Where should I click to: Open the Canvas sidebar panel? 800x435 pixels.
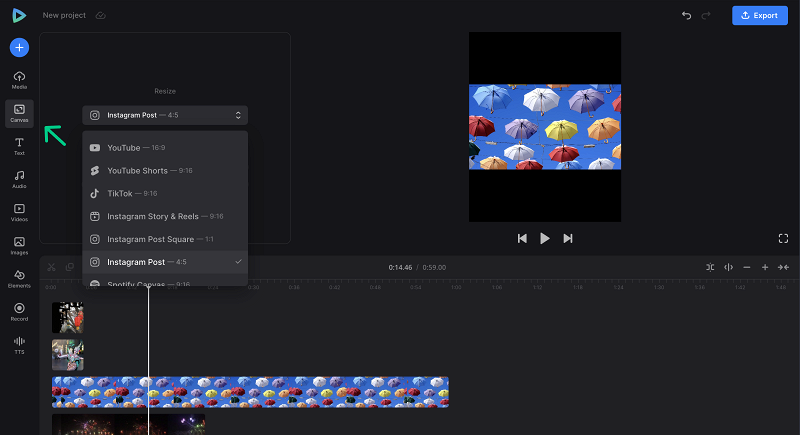(19, 113)
